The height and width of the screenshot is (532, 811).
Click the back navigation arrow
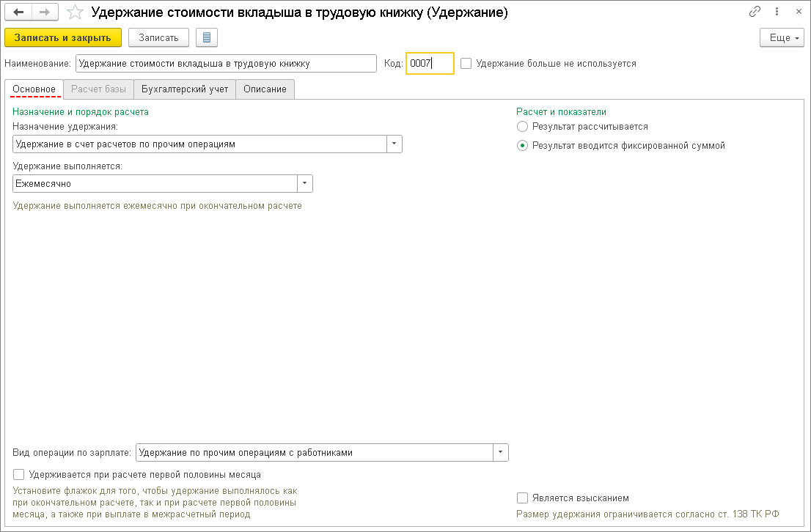(18, 12)
